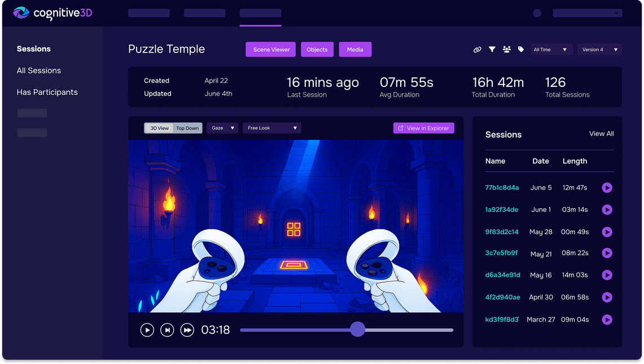
Task: Switch the viewer to Top Down mode
Action: 187,128
